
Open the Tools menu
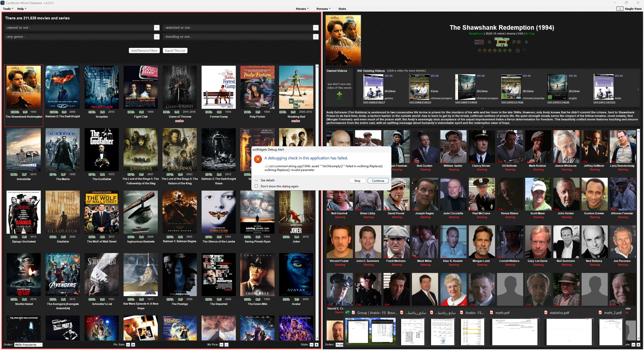(8, 9)
